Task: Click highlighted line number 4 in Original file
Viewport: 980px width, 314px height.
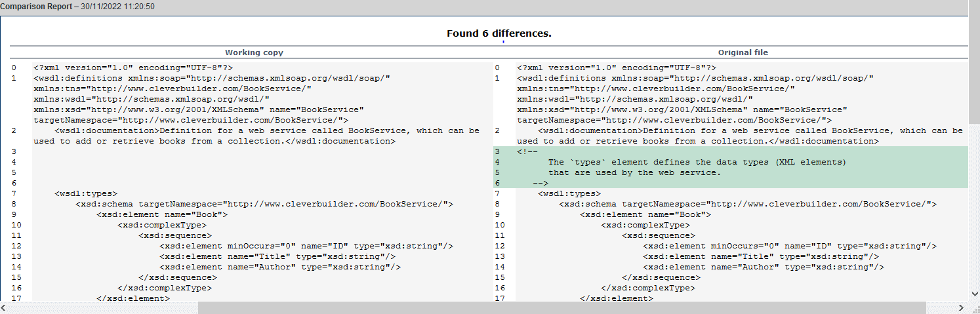Action: click(x=498, y=162)
